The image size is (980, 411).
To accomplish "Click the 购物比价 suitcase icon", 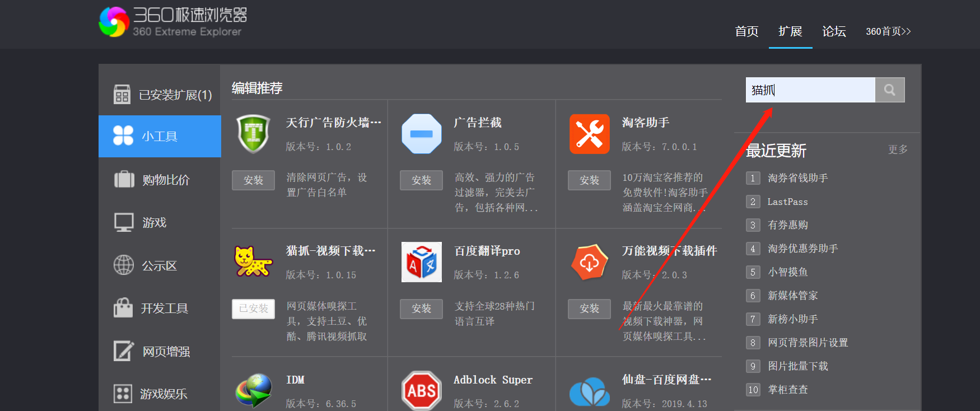I will (x=124, y=179).
